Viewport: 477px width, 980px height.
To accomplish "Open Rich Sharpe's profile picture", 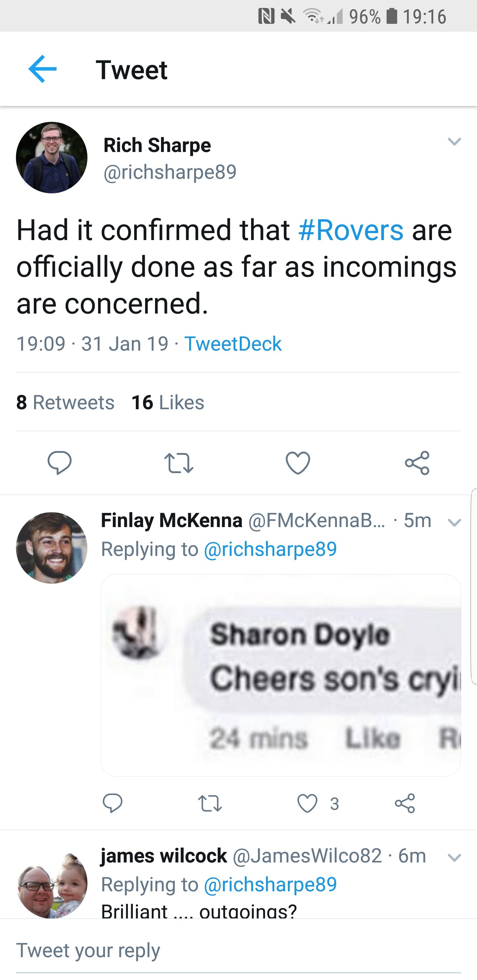I will [x=52, y=158].
